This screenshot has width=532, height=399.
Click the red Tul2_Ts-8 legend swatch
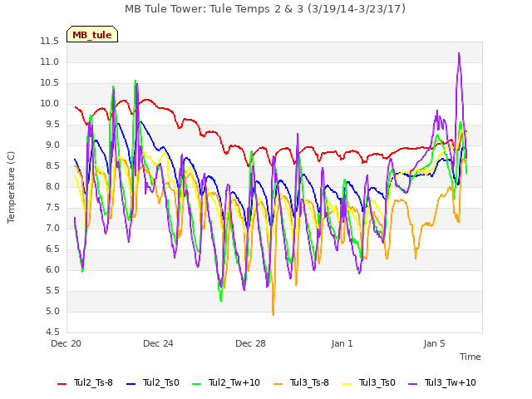(62, 384)
